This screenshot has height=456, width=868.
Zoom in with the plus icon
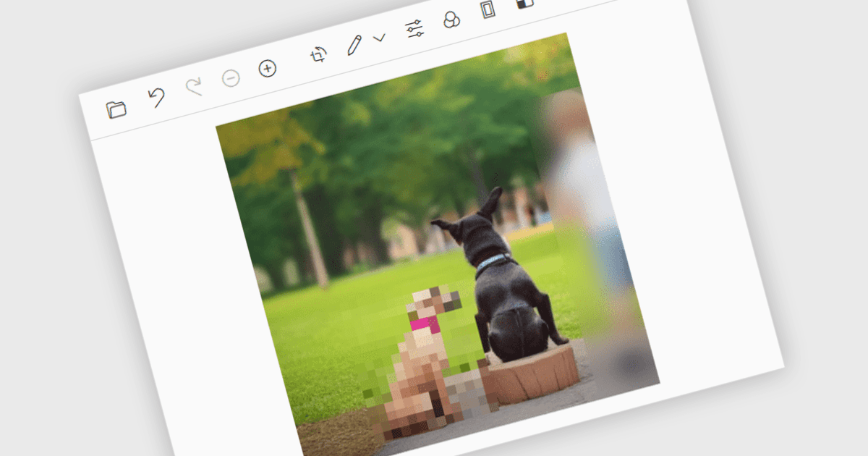pos(268,69)
